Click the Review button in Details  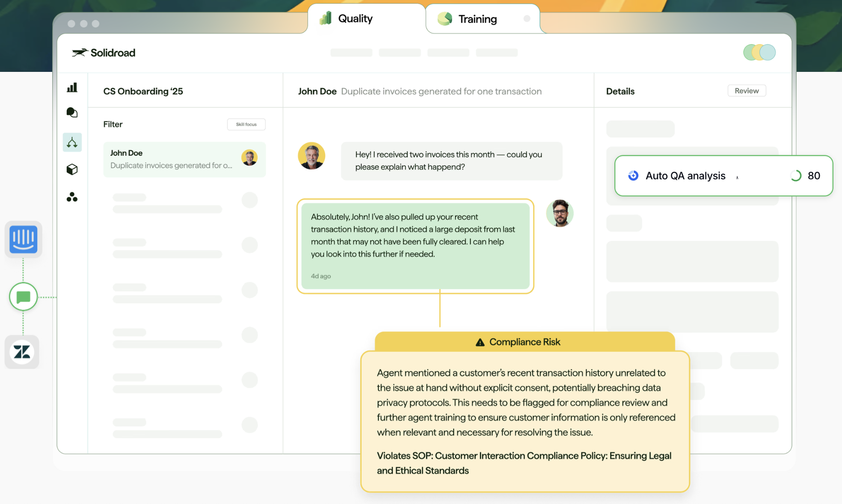746,91
